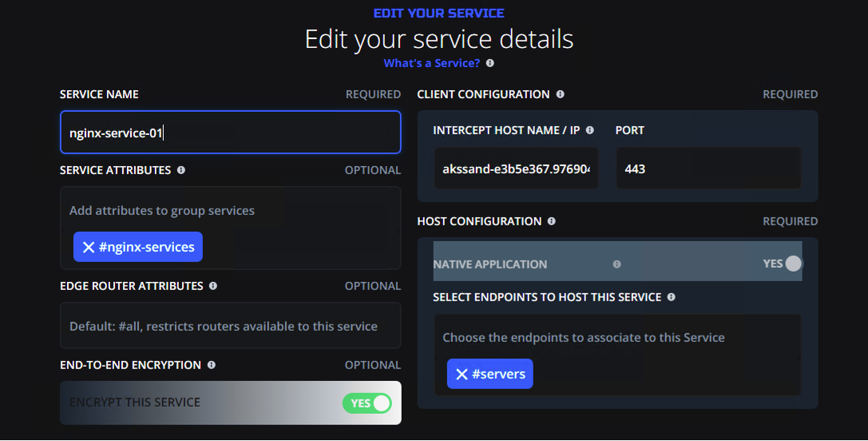
Task: Click the "Choose the endpoints" input field
Action: [x=616, y=337]
